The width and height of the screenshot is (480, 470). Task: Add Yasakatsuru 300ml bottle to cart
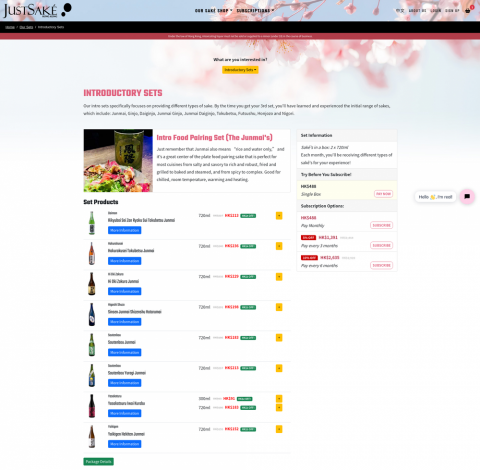click(x=279, y=399)
